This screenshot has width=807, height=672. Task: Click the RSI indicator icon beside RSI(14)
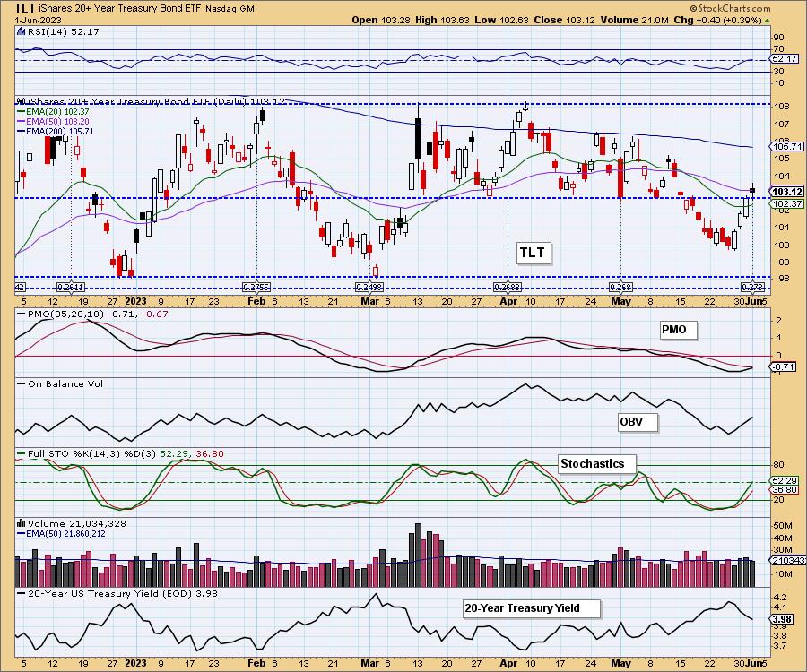(x=21, y=31)
